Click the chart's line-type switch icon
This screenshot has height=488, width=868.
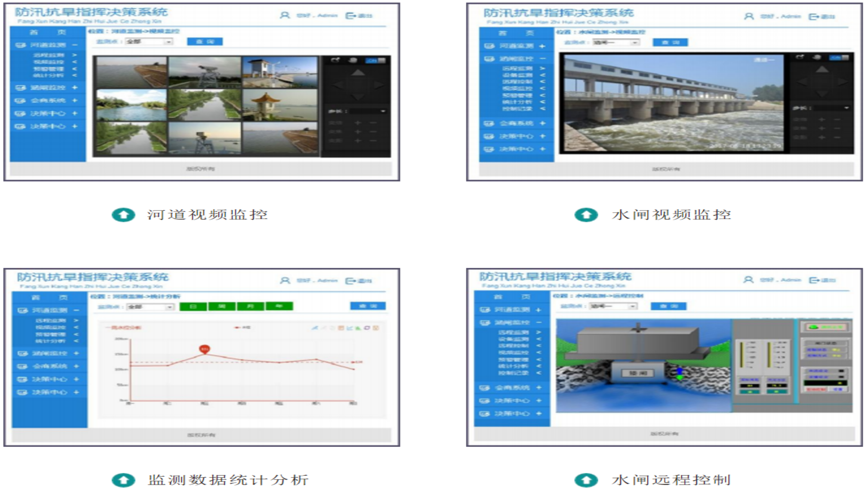tap(349, 328)
